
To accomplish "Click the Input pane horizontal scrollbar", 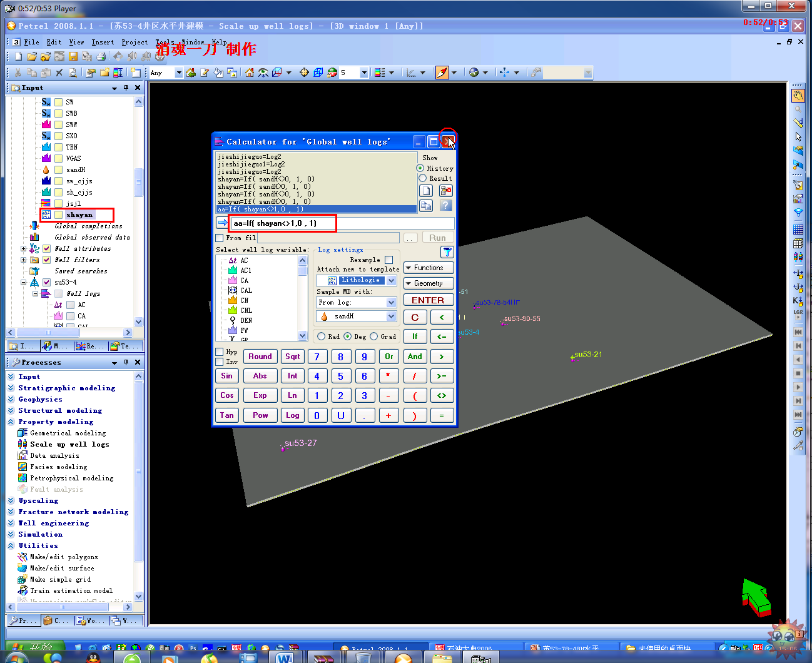I will click(x=69, y=333).
